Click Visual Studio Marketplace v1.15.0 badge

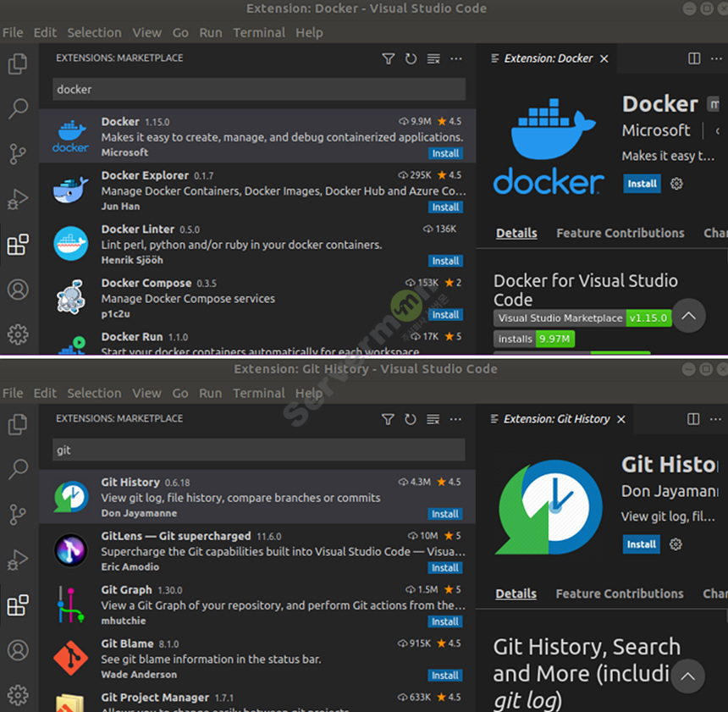(x=582, y=318)
